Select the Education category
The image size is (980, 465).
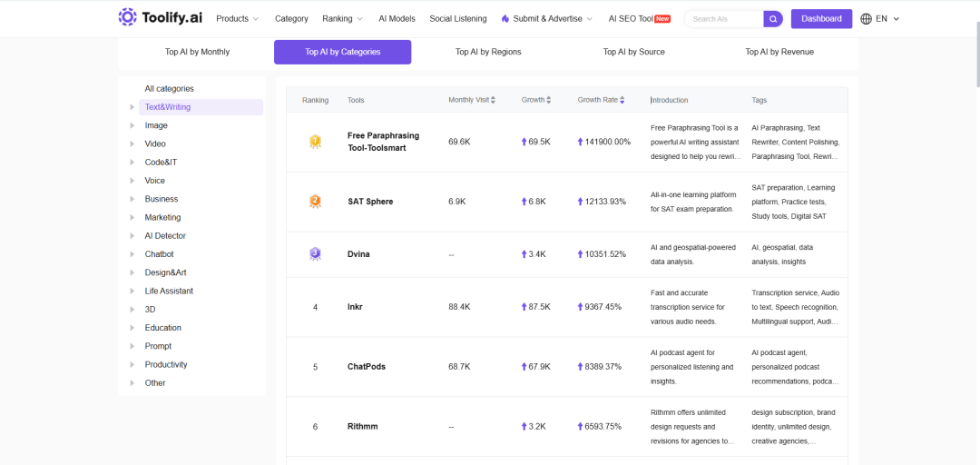pyautogui.click(x=163, y=327)
